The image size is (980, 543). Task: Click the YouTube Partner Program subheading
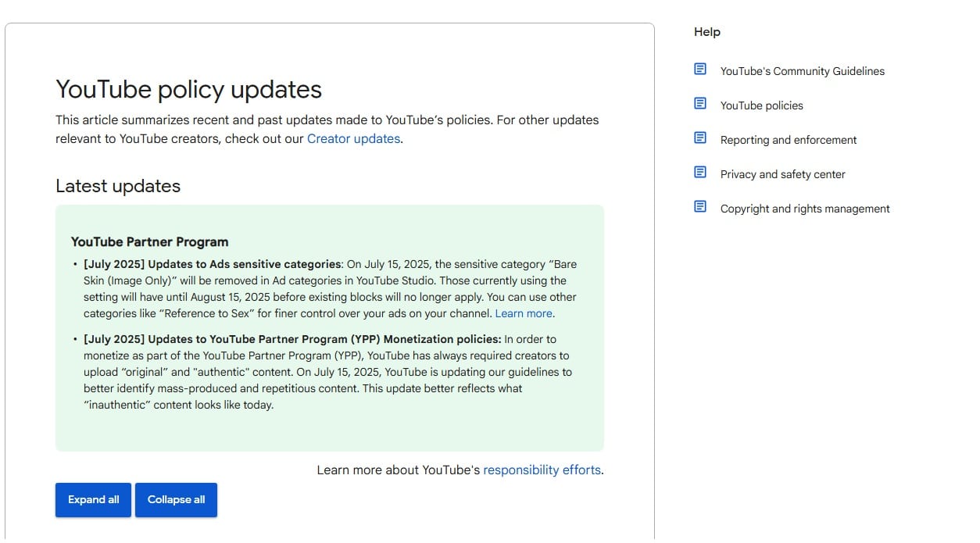click(x=149, y=242)
